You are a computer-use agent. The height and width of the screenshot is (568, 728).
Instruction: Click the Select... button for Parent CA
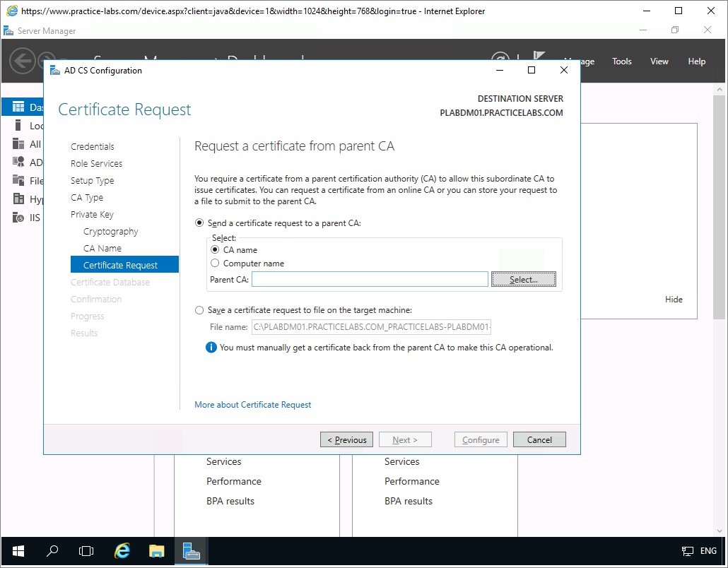tap(523, 279)
